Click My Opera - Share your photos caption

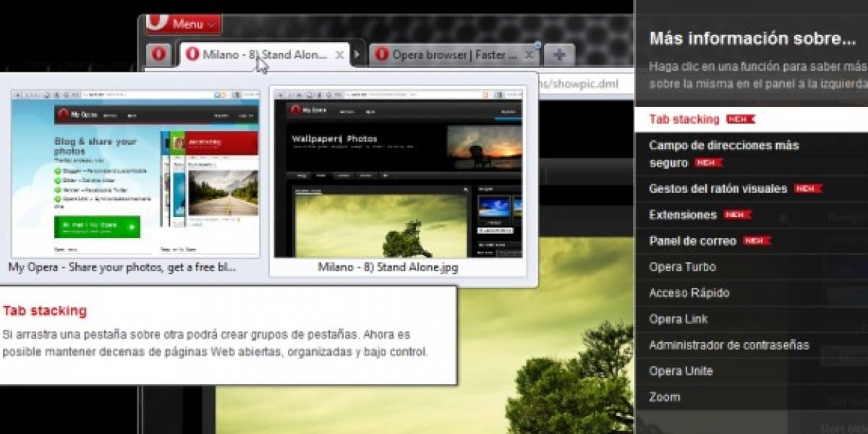(x=122, y=267)
